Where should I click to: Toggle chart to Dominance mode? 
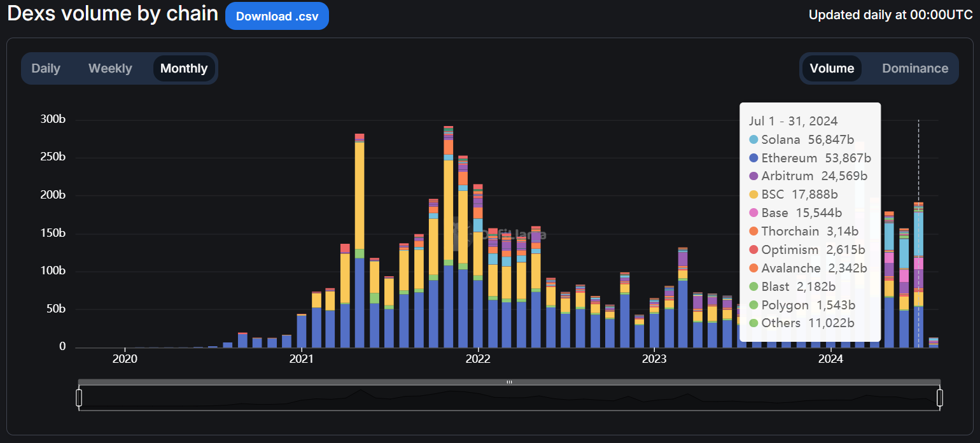click(x=915, y=68)
